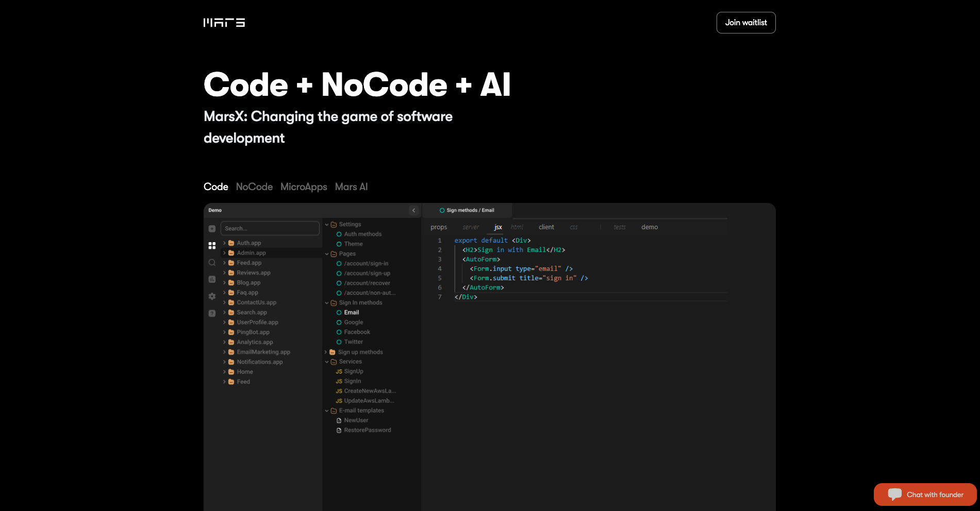980x511 pixels.
Task: Collapse the Demo panel with the arrow button
Action: (x=413, y=210)
